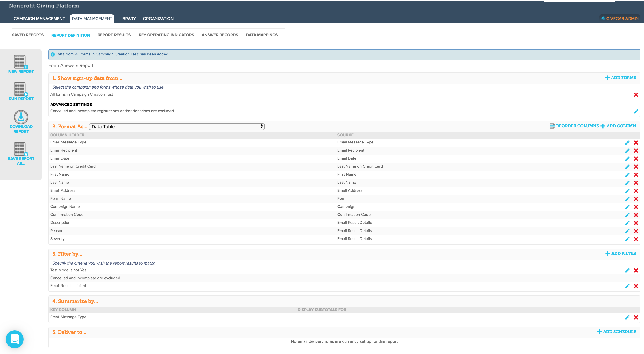644x354 pixels.
Task: Click Add Filter
Action: (x=621, y=253)
